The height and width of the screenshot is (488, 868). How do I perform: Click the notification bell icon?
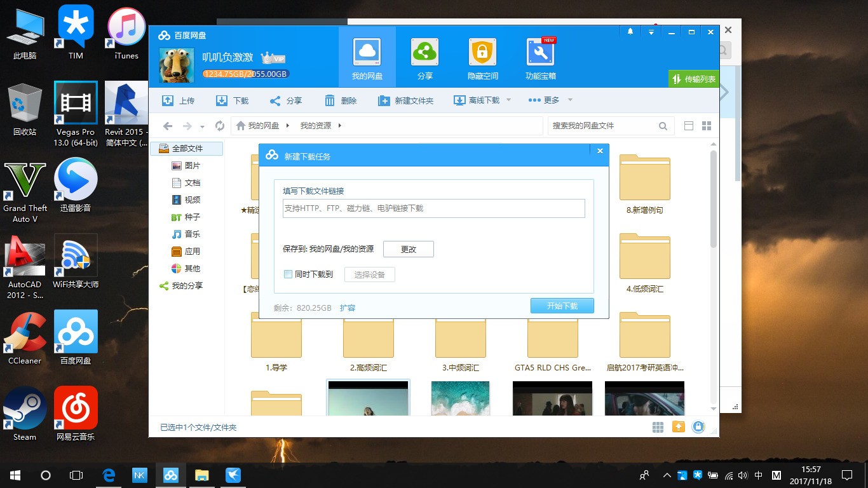click(x=630, y=32)
